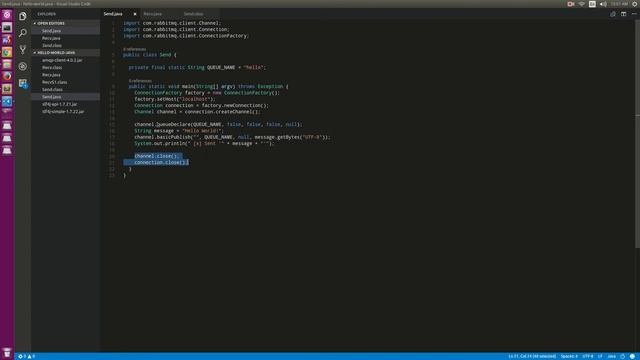
Task: Open the Wi-Fi network menu
Action: [582, 4]
